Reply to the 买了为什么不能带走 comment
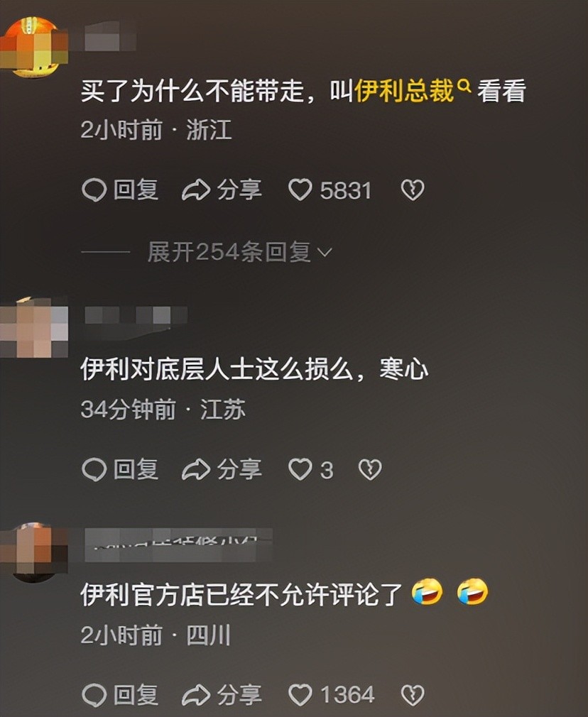 point(120,190)
